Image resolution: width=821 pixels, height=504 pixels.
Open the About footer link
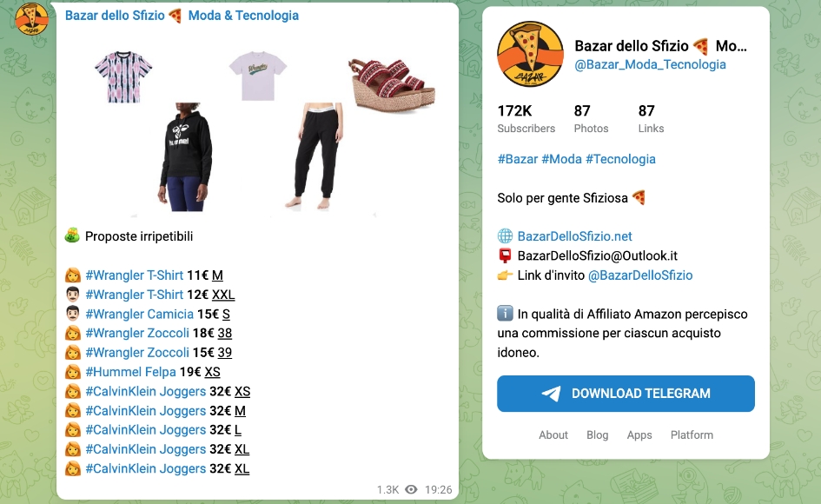(x=553, y=434)
